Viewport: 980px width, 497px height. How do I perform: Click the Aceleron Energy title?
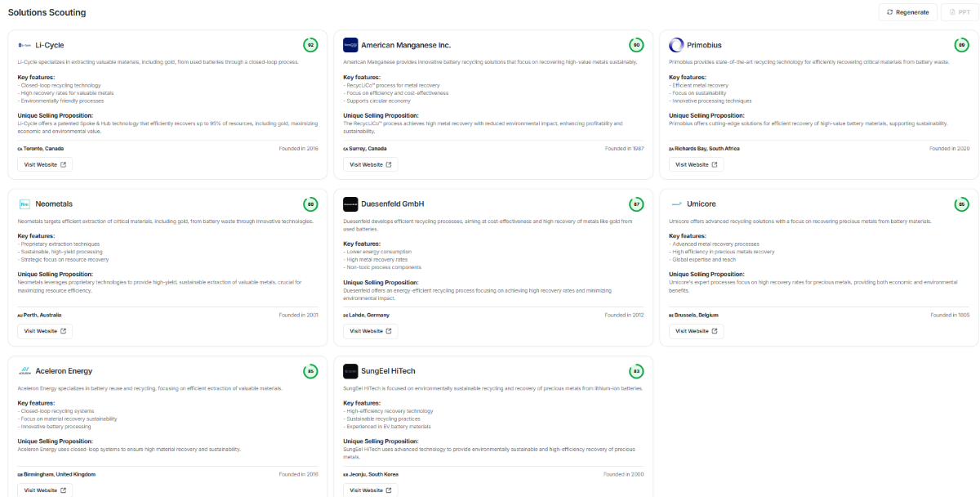pos(64,371)
